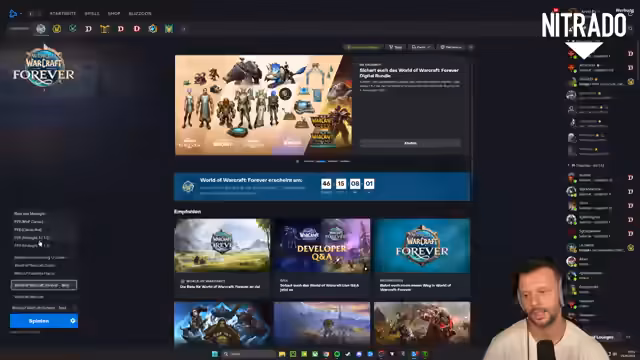Add a game with the plus icon
The width and height of the screenshot is (640, 360).
tap(184, 29)
